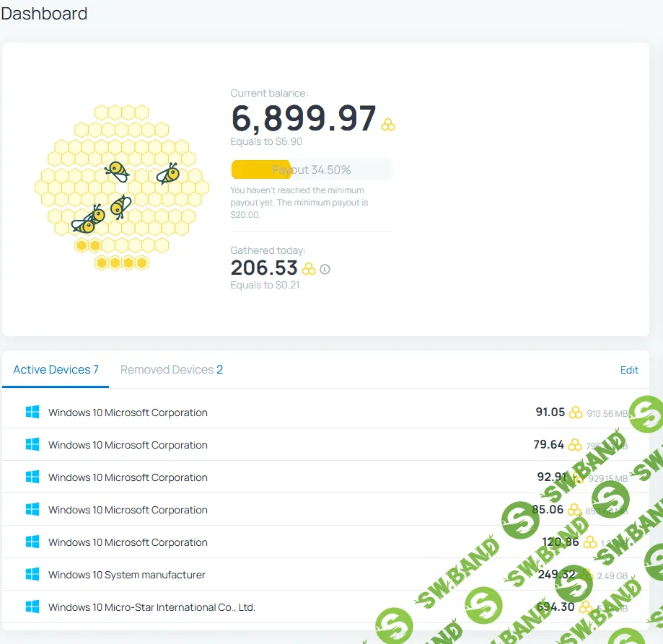Click Windows icon for Micro-Star International device
663x644 pixels.
[x=32, y=607]
